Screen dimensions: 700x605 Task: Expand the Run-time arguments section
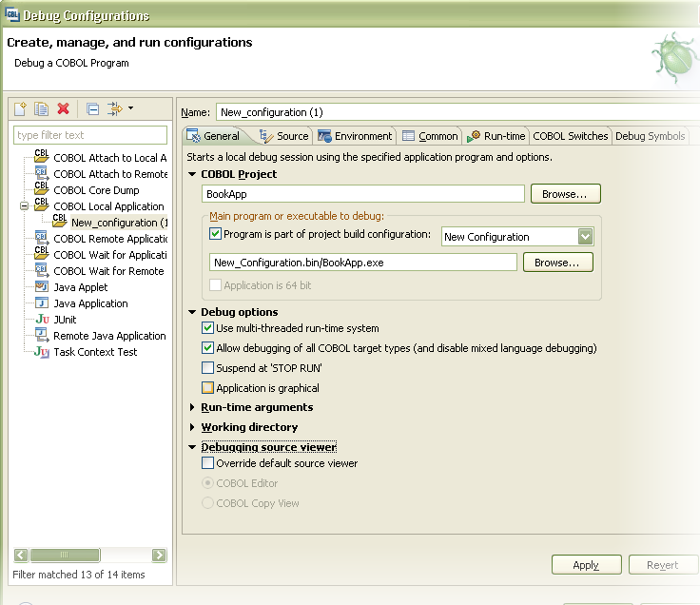click(x=192, y=407)
